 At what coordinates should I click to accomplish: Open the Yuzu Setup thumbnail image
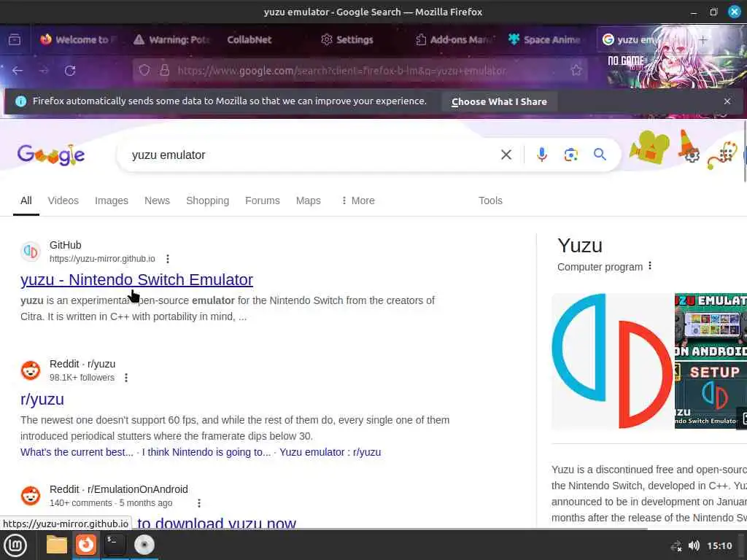point(711,394)
